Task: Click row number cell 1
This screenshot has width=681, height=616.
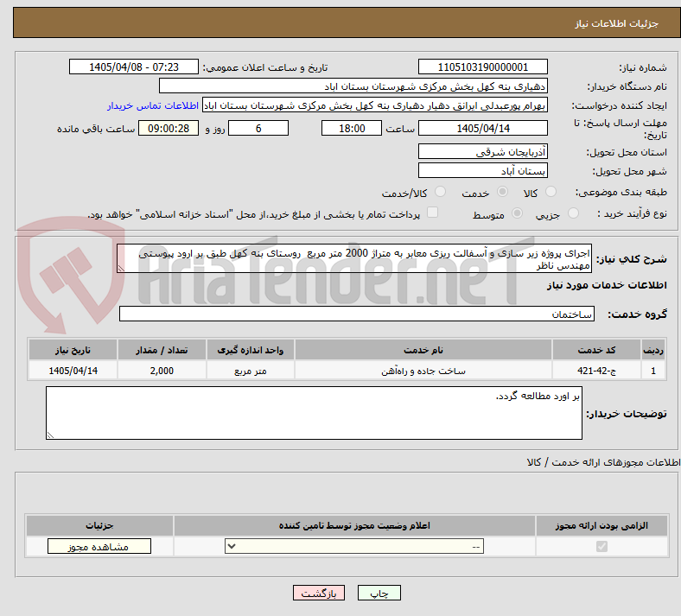Action: tap(653, 371)
